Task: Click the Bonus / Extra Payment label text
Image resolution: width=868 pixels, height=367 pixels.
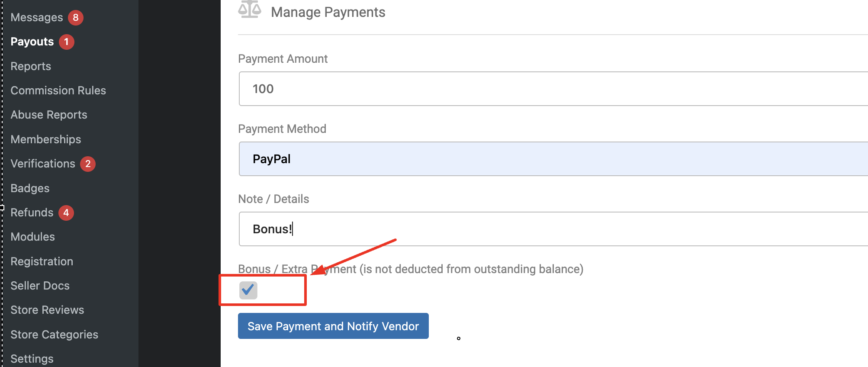Action: tap(411, 269)
